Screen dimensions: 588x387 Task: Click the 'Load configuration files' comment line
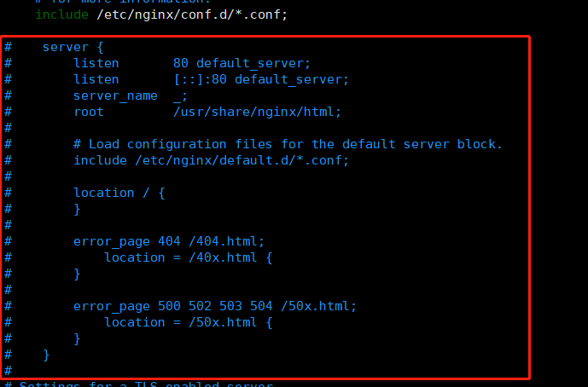[288, 144]
